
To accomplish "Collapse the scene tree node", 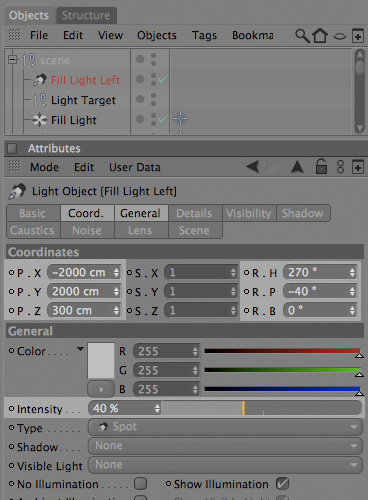I will [x=13, y=60].
